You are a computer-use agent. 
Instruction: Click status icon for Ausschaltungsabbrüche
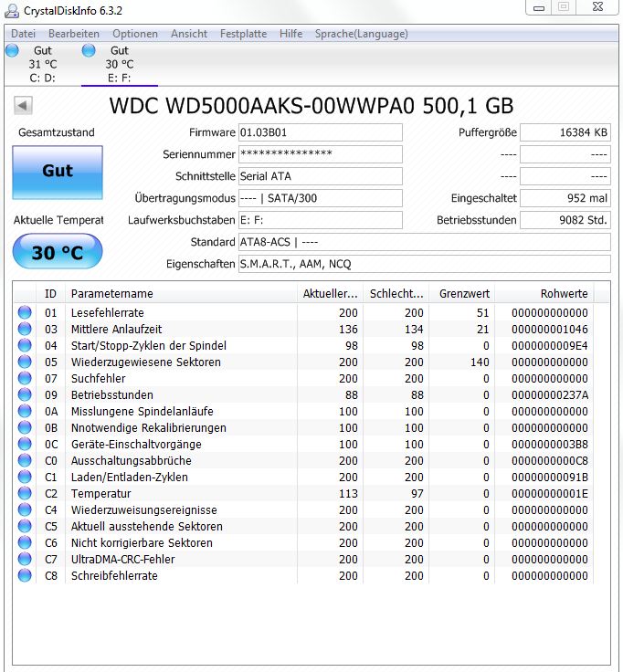(x=25, y=460)
